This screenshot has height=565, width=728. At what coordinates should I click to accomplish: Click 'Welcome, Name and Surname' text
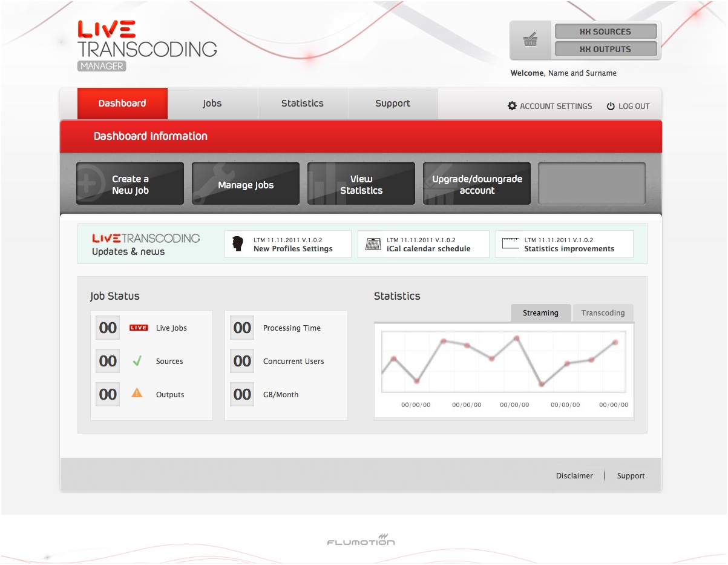pyautogui.click(x=563, y=73)
